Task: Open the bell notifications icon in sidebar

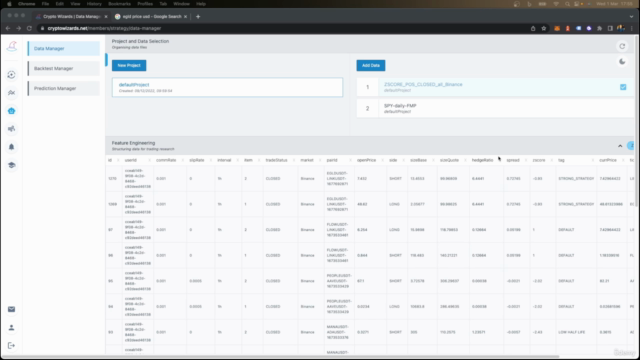Action: (x=11, y=147)
